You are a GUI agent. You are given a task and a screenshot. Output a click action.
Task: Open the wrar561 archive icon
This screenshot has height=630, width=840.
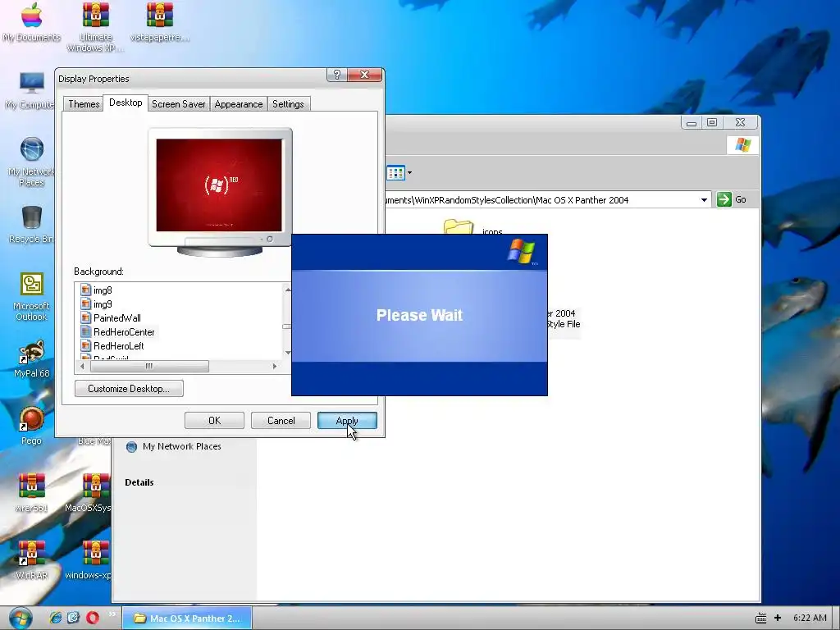coord(31,493)
